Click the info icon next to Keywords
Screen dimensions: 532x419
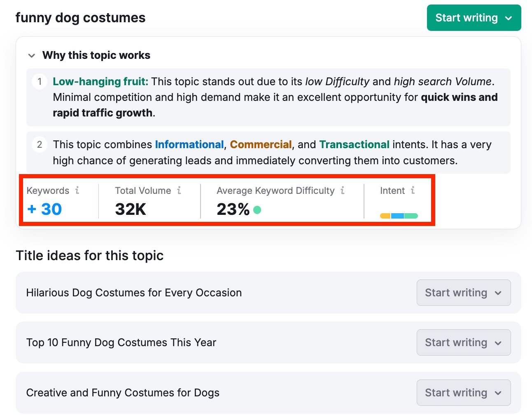(78, 191)
